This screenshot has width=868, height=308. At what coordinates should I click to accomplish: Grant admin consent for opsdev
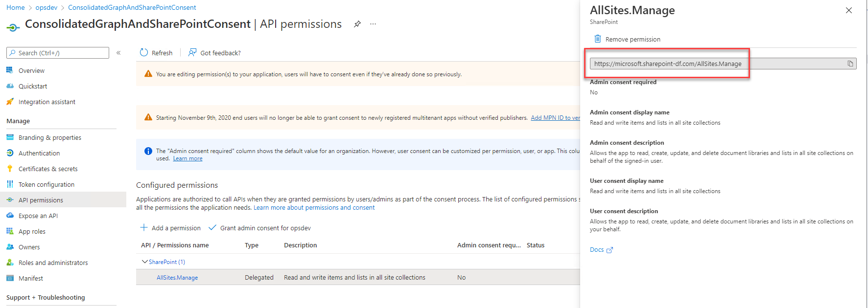click(x=260, y=228)
